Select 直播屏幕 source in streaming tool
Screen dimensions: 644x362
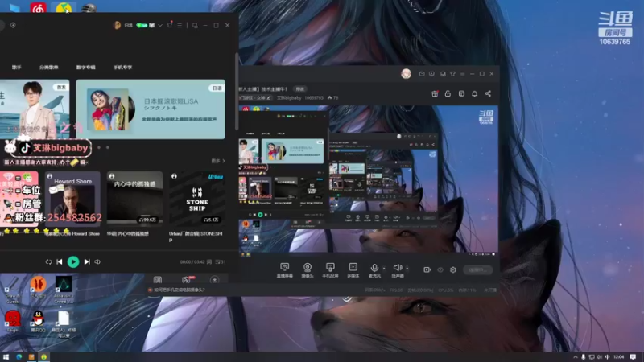click(x=285, y=270)
